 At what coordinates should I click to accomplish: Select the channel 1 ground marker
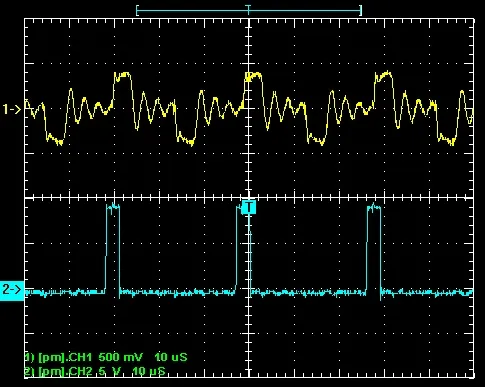(x=12, y=109)
